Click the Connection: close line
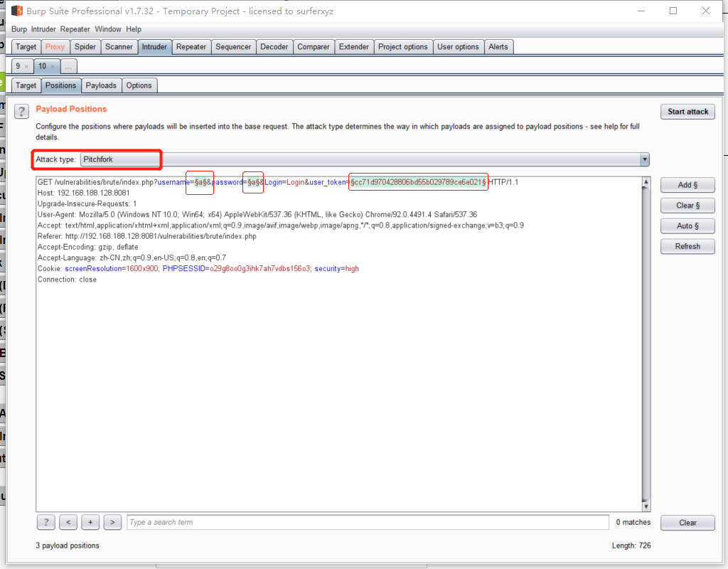Viewport: 728px width, 569px height. pos(67,279)
